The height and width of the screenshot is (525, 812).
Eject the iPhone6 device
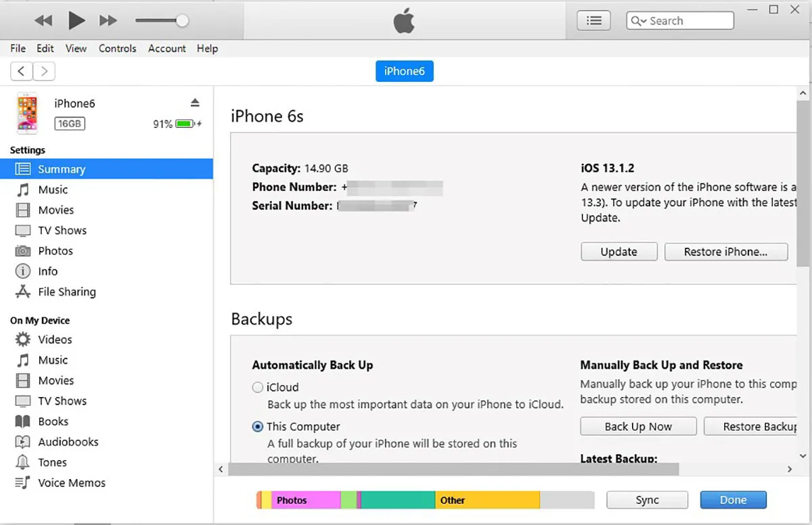coord(195,102)
